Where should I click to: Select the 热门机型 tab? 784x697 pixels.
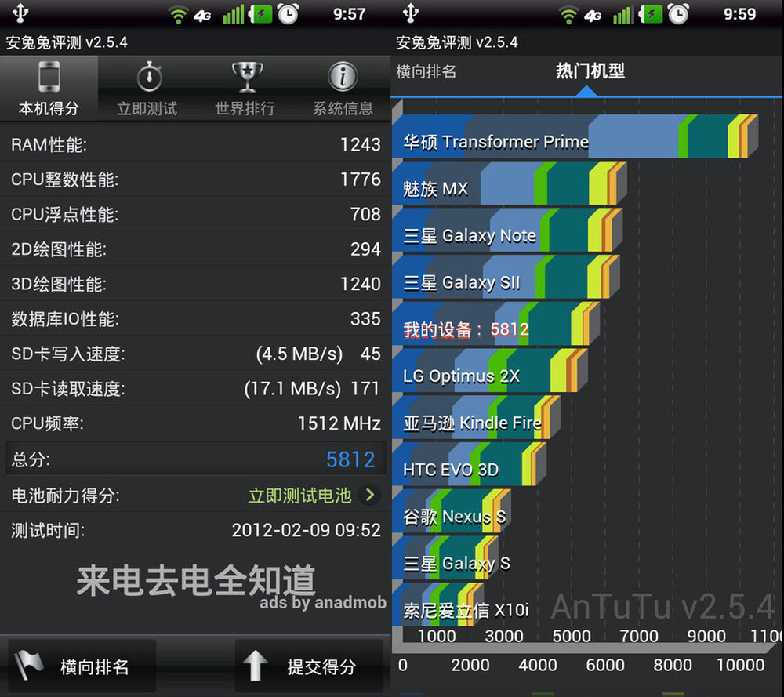click(x=590, y=71)
